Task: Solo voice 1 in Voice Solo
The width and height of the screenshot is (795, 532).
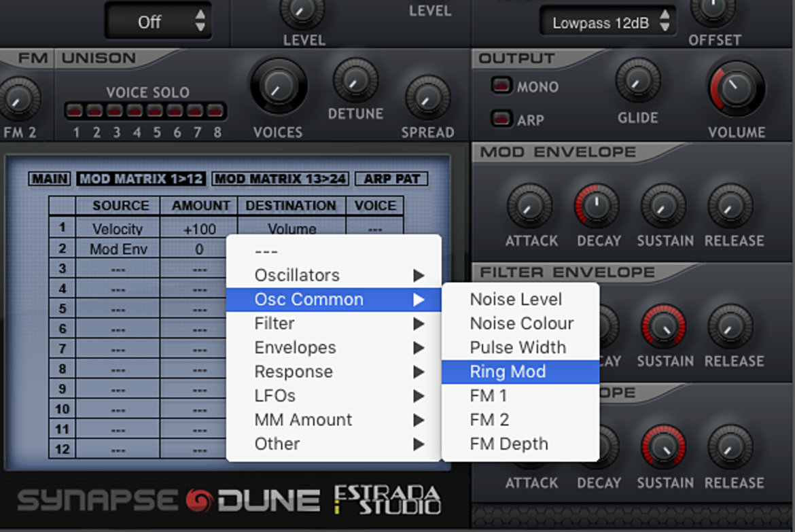Action: [75, 110]
